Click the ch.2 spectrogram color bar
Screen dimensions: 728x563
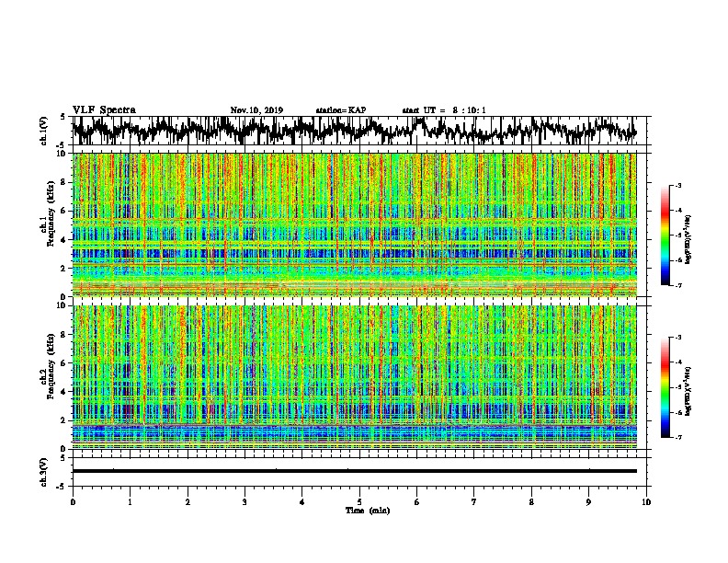665,387
